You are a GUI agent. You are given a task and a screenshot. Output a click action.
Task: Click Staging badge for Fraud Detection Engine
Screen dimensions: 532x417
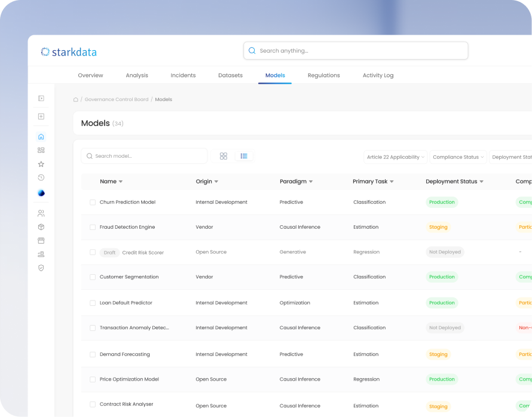(x=438, y=227)
